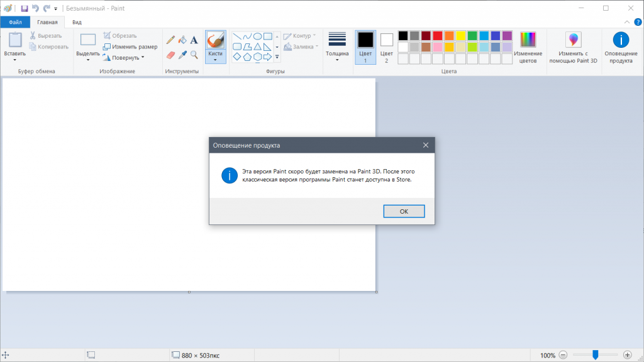
Task: Open the Файл menu
Action: click(15, 22)
